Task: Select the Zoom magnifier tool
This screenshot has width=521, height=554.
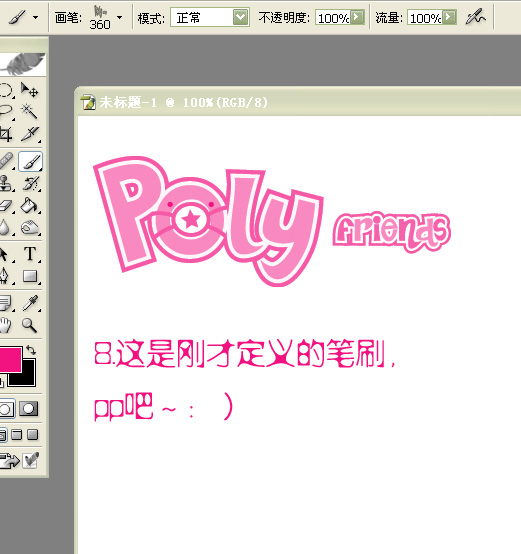Action: [30, 325]
